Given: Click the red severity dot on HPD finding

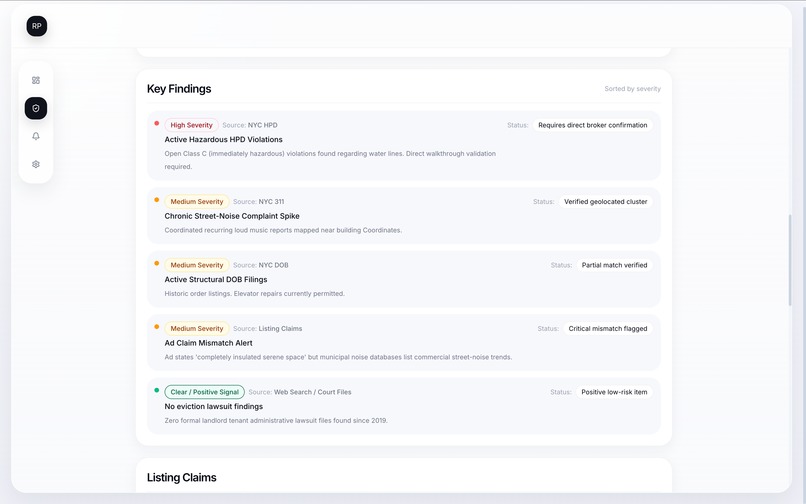Looking at the screenshot, I should tap(157, 123).
